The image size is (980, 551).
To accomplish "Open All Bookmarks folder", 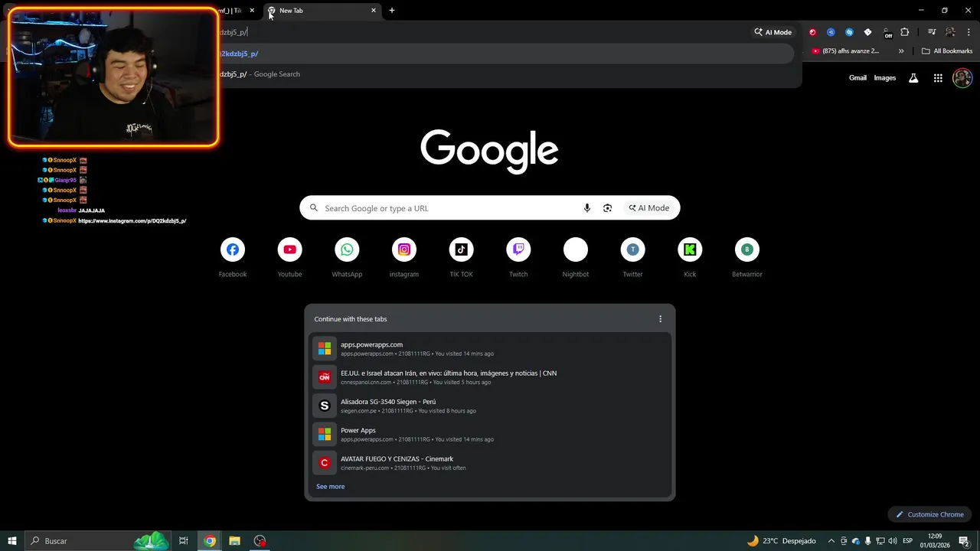I will [947, 51].
